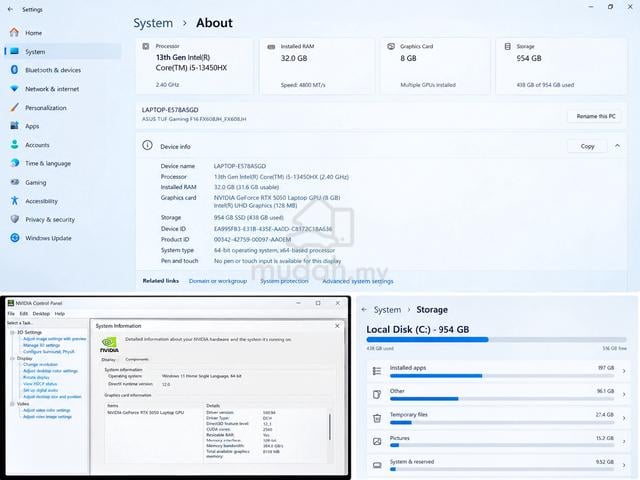640x480 pixels.
Task: Click the Pictures image icon in Storage
Action: pos(377,441)
